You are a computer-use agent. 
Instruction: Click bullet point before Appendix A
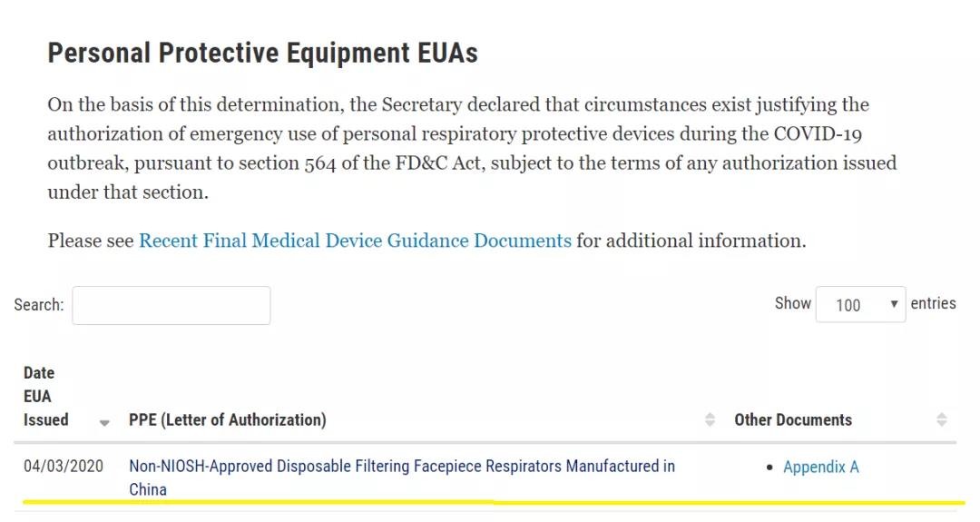(x=770, y=468)
